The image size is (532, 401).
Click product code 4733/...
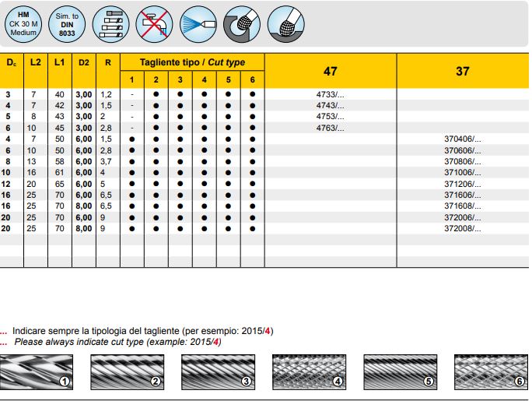pos(332,94)
